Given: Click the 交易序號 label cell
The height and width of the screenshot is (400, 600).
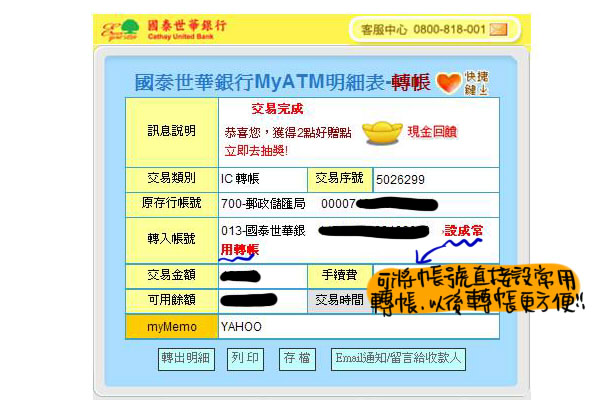Looking at the screenshot, I should 340,180.
